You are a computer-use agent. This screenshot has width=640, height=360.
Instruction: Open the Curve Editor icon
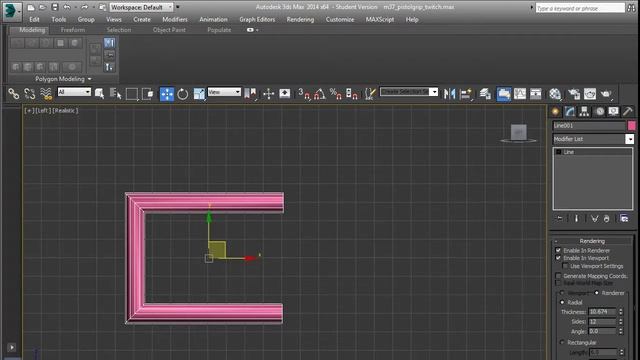tap(520, 94)
